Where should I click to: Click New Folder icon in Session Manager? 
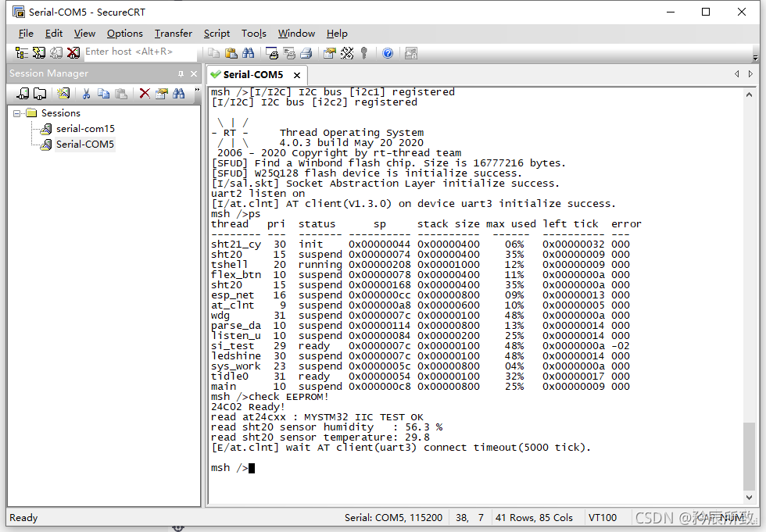pyautogui.click(x=40, y=93)
